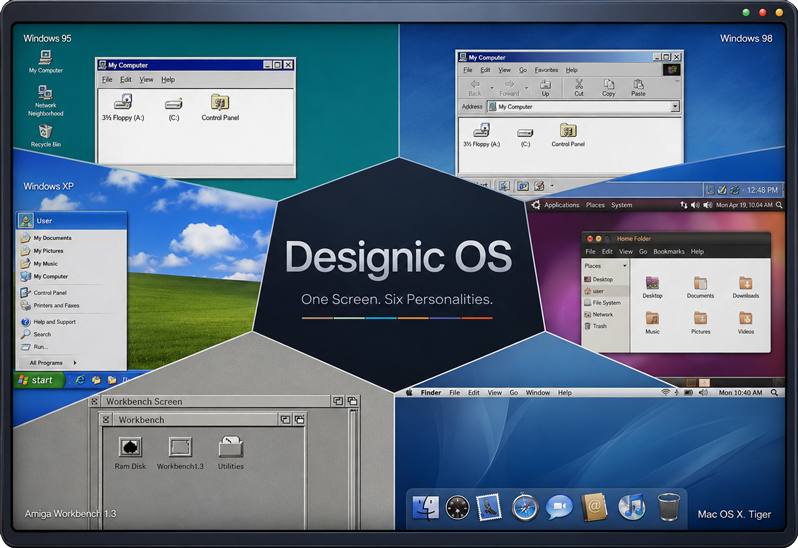Open Workbench1.3 disk icon
This screenshot has height=548, width=798.
click(180, 453)
